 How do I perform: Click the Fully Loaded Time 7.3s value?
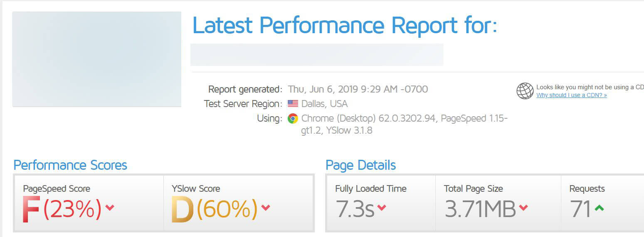click(355, 209)
